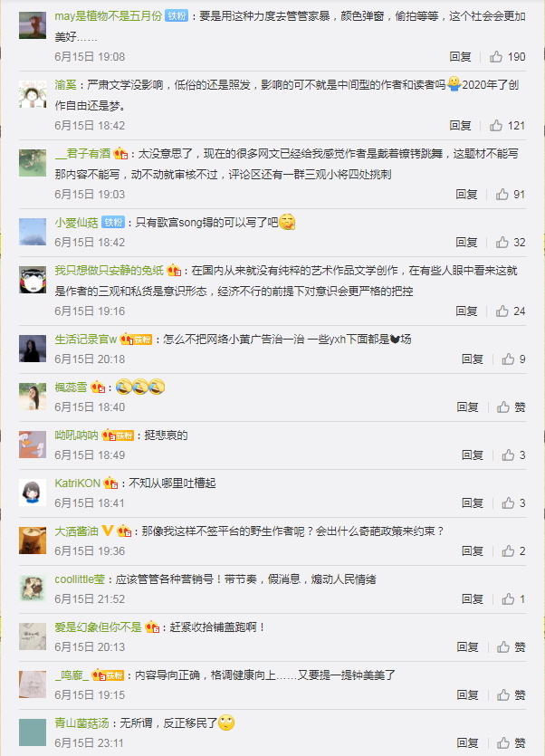Click the 铁粉 badge next to 小爱仙菇
The width and height of the screenshot is (545, 756).
click(x=113, y=222)
